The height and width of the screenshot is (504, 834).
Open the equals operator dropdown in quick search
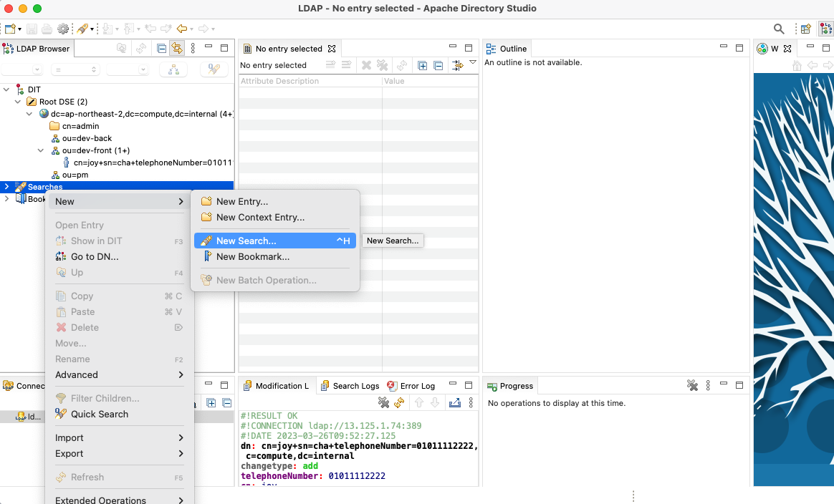pyautogui.click(x=75, y=69)
